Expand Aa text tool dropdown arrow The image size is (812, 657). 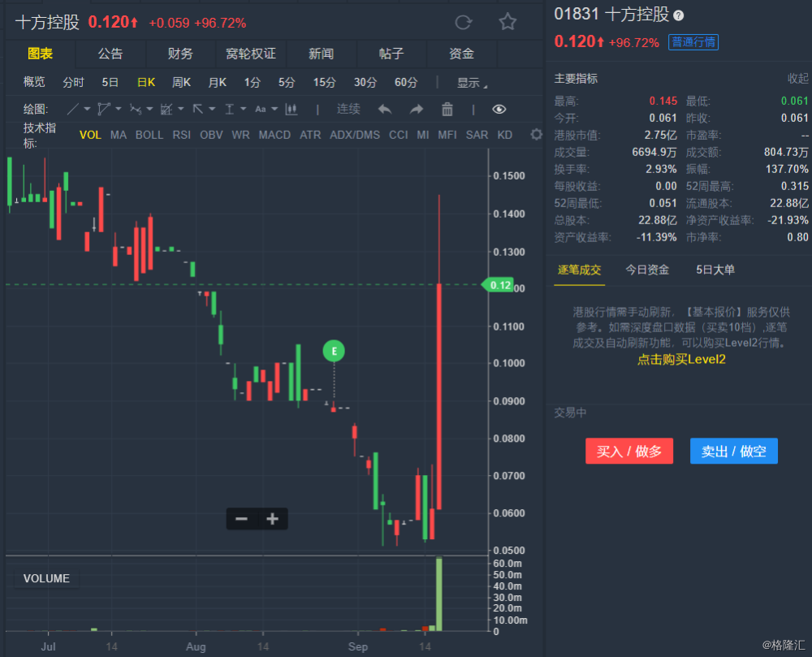(x=274, y=110)
